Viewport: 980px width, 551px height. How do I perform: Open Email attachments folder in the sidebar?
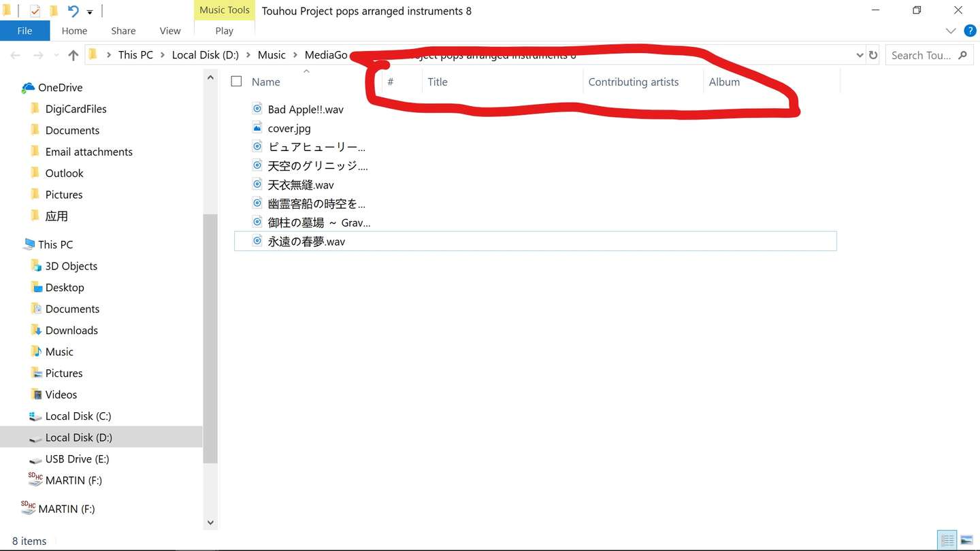(x=88, y=152)
